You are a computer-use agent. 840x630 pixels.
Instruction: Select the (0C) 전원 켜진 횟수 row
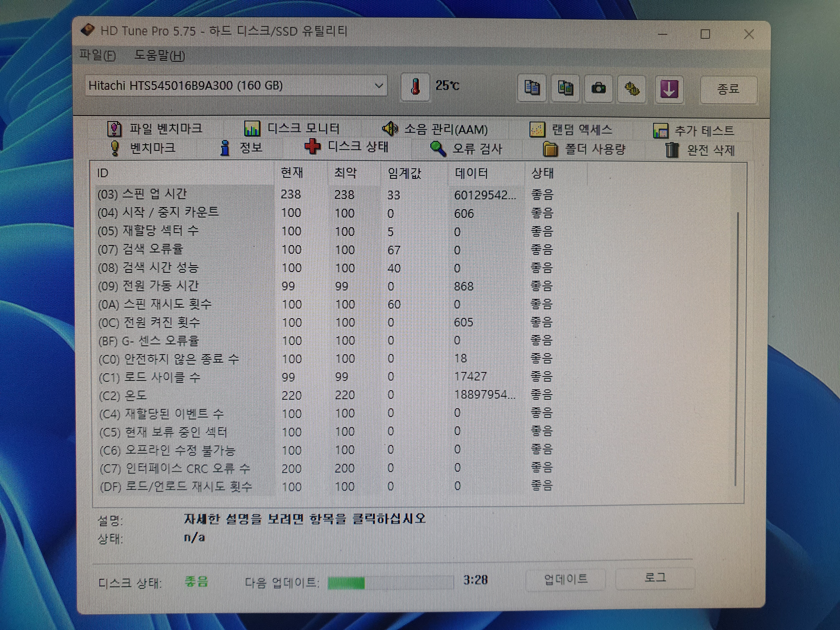click(x=325, y=322)
